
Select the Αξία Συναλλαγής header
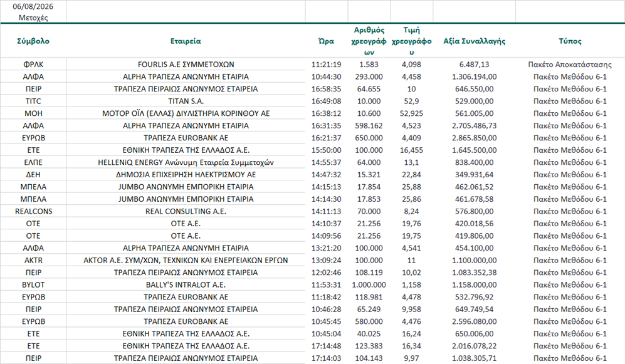(x=475, y=41)
